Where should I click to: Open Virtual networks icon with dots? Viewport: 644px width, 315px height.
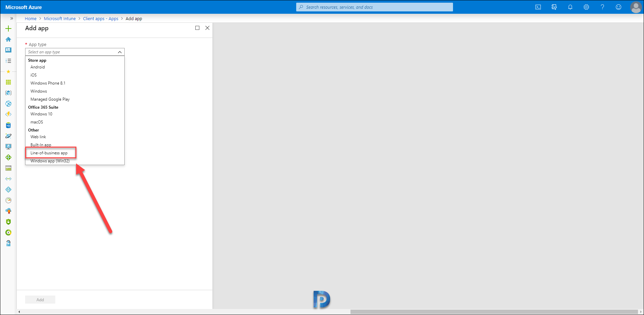coord(8,179)
